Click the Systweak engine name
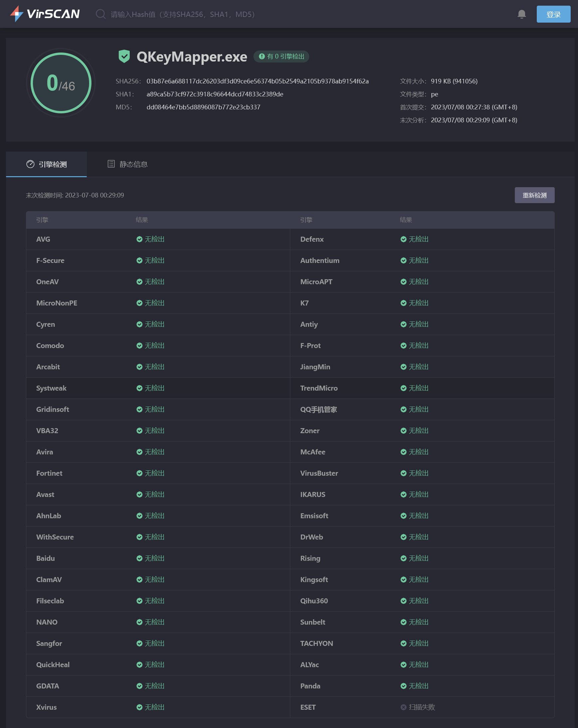The width and height of the screenshot is (578, 728). (x=51, y=388)
